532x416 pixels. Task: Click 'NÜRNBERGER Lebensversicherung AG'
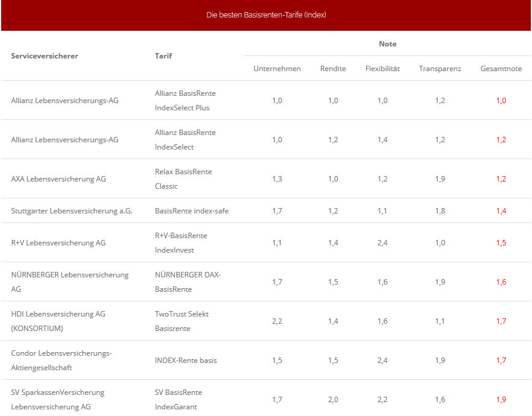69,282
